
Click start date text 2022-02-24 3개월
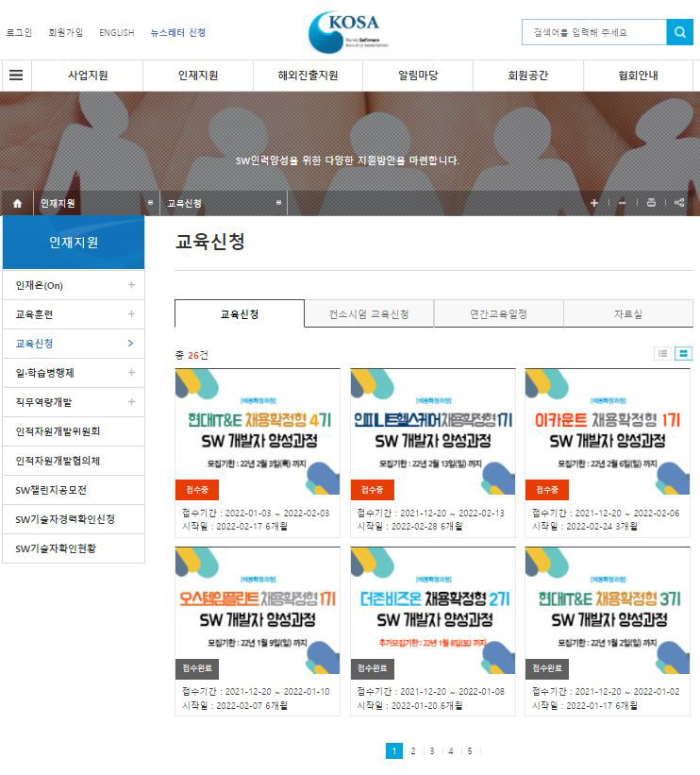[602, 527]
